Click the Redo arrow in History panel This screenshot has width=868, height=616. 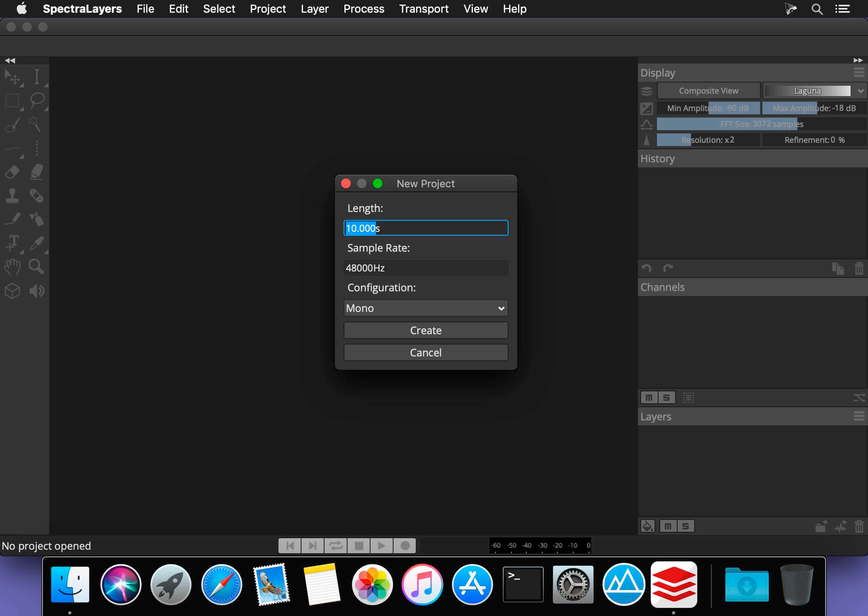pos(668,269)
